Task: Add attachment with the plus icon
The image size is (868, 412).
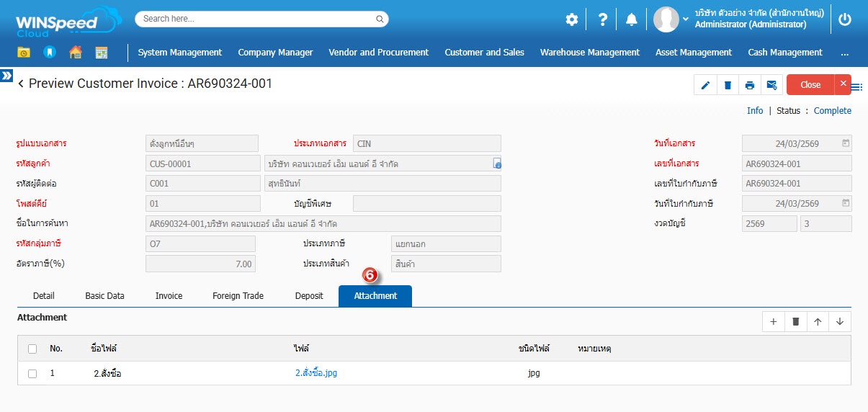Action: (x=773, y=322)
